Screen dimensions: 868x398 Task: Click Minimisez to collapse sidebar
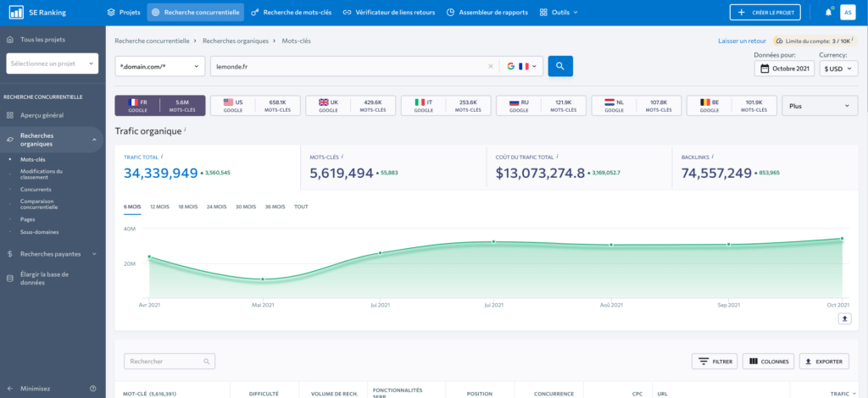pyautogui.click(x=36, y=389)
